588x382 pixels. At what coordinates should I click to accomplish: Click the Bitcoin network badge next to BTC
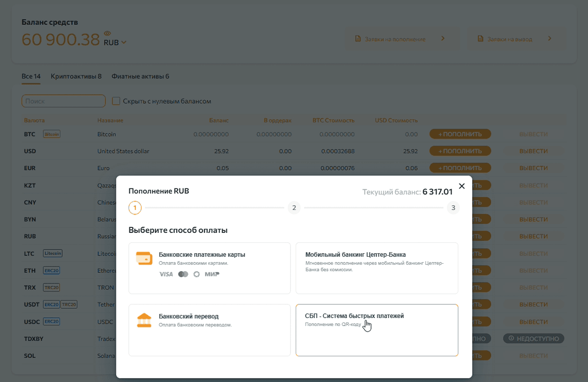click(52, 134)
